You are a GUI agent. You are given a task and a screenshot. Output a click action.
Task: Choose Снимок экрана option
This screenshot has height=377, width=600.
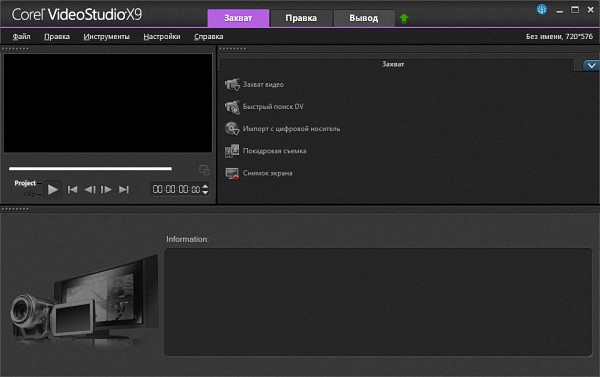(x=267, y=173)
